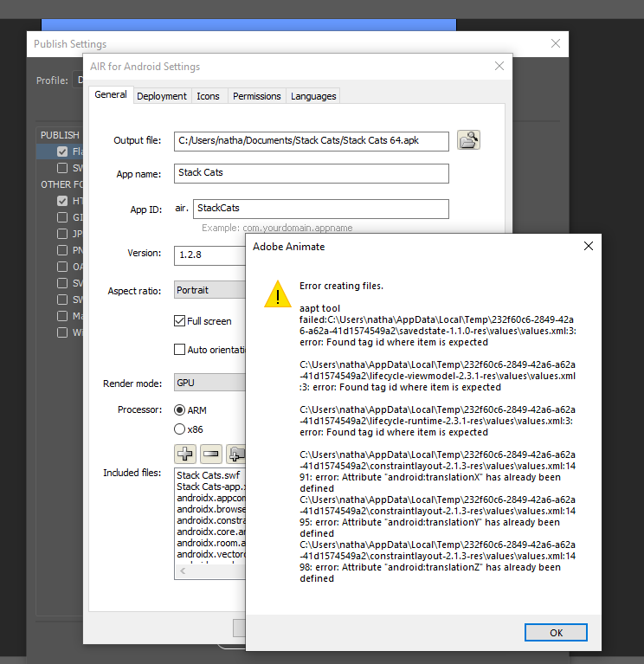644x664 pixels.
Task: Select androidx.vector entry in included files
Action: point(211,554)
